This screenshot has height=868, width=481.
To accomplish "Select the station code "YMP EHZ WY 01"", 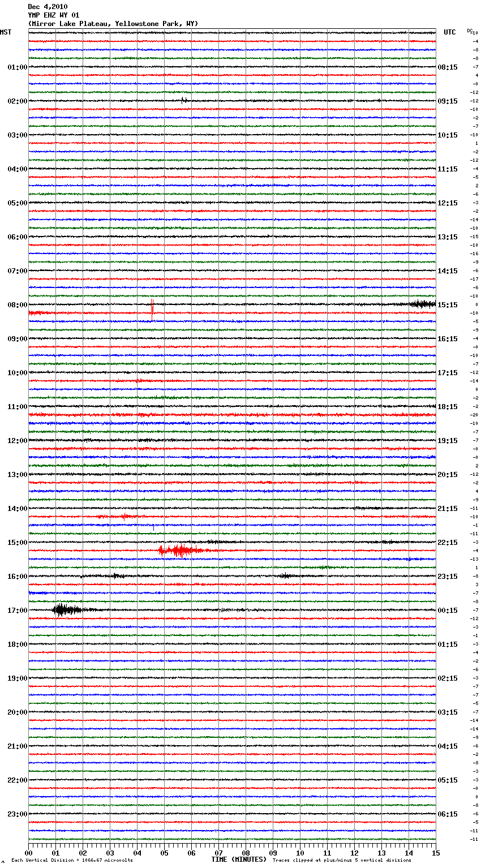I will (x=54, y=15).
